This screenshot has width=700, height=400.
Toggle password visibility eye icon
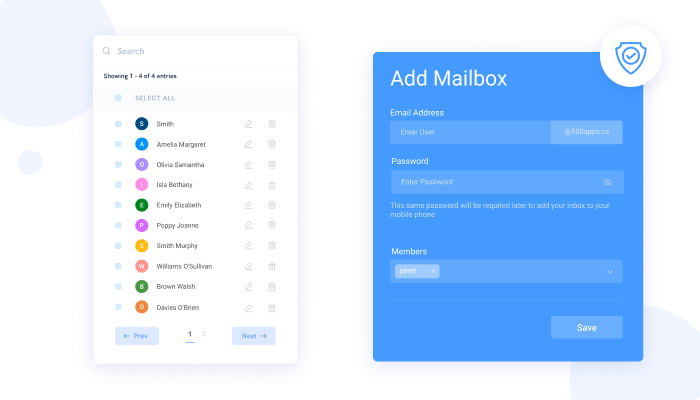(x=607, y=182)
